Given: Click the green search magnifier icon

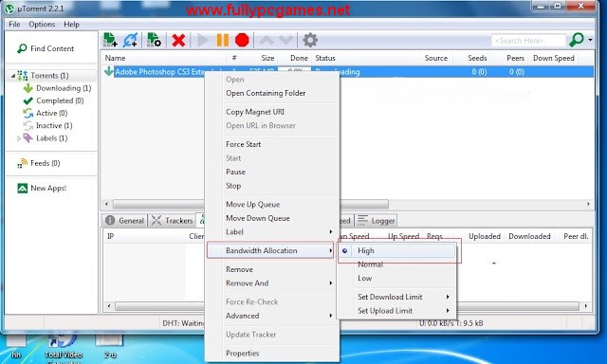Looking at the screenshot, I should [577, 40].
